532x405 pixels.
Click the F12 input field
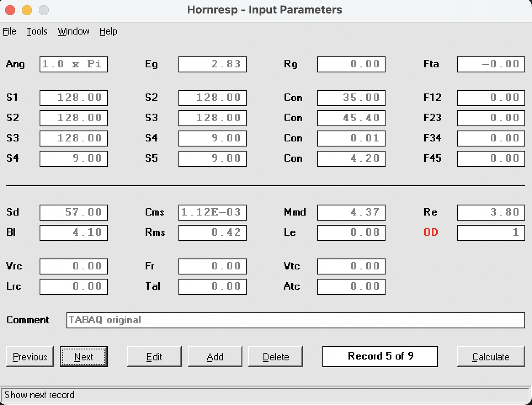tap(491, 98)
